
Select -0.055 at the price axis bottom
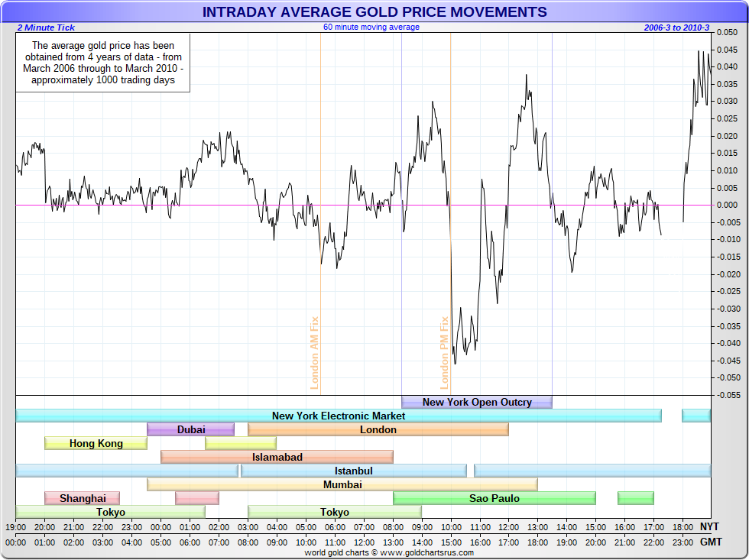click(x=728, y=395)
